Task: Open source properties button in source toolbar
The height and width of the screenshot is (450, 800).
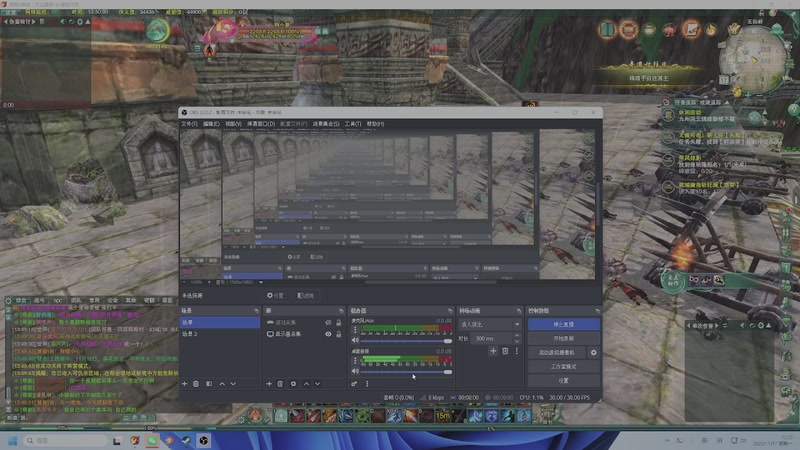Action: (x=276, y=295)
